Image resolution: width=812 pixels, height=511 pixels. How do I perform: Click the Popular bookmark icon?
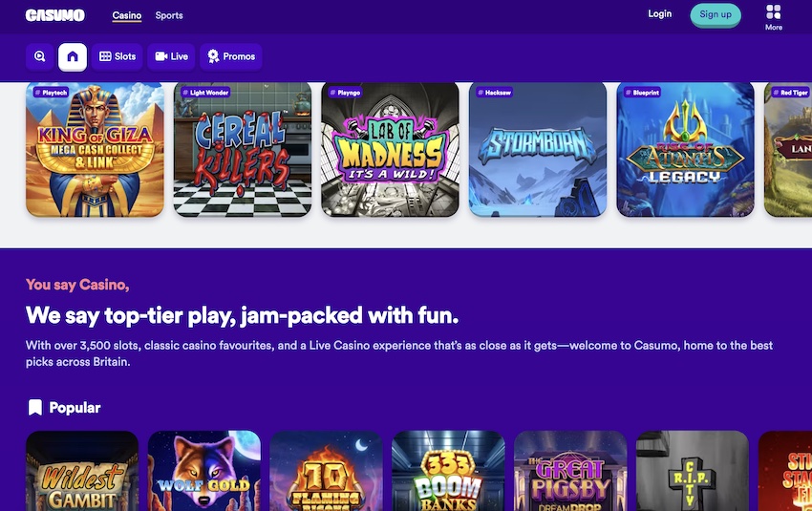(x=35, y=408)
